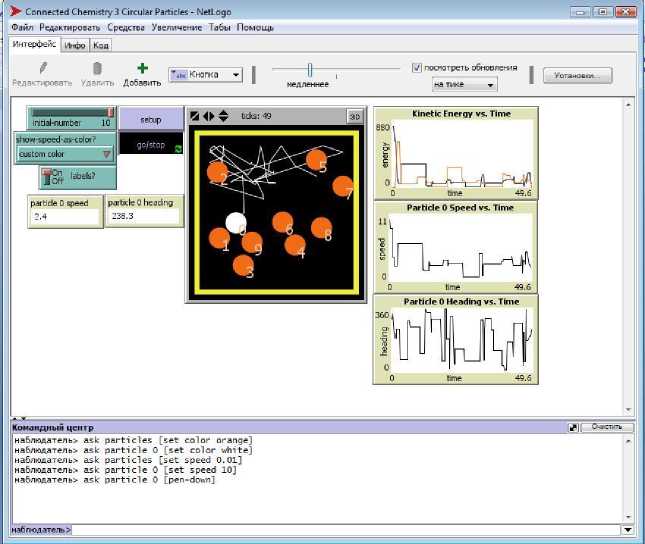This screenshot has width=645, height=544.
Task: Flip the labels? On/Off switch
Action: pyautogui.click(x=57, y=177)
